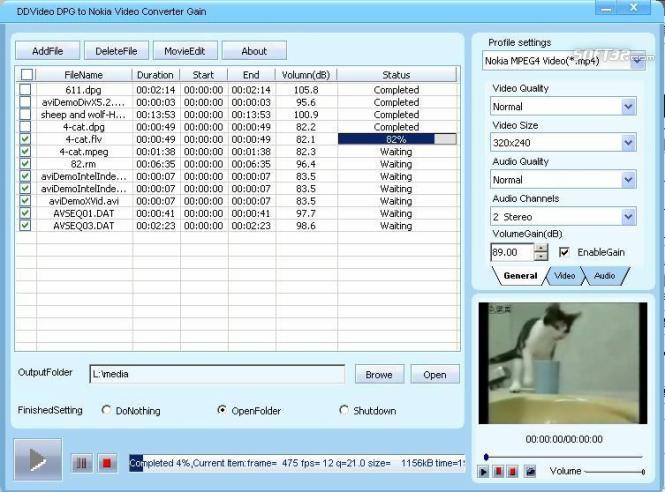Expand the Video Quality dropdown
This screenshot has width=665, height=492.
(x=628, y=106)
